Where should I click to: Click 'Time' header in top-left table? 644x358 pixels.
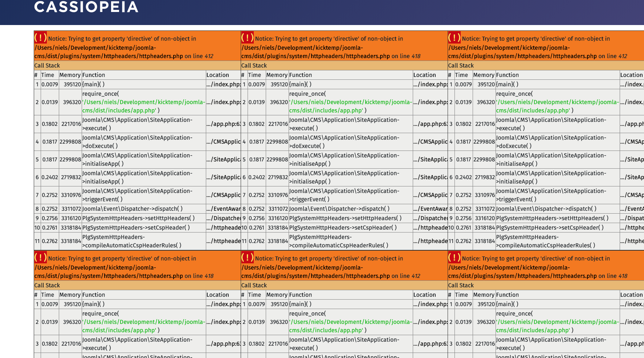pyautogui.click(x=48, y=75)
